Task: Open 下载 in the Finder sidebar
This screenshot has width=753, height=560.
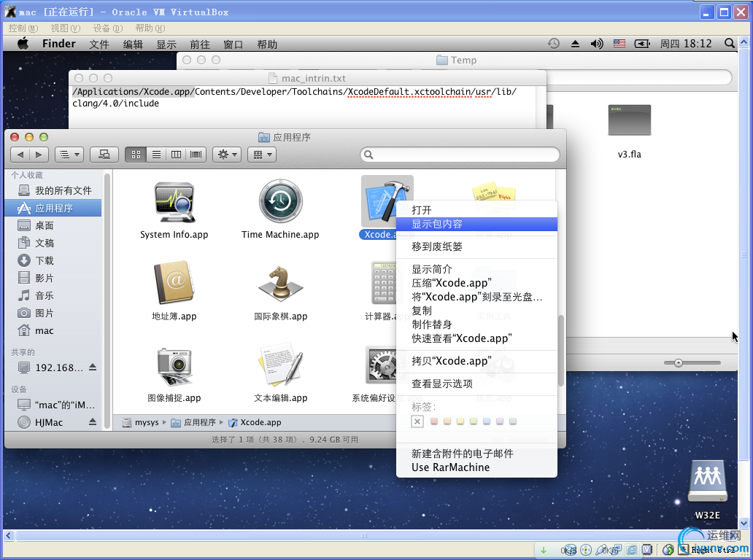Action: pyautogui.click(x=54, y=260)
